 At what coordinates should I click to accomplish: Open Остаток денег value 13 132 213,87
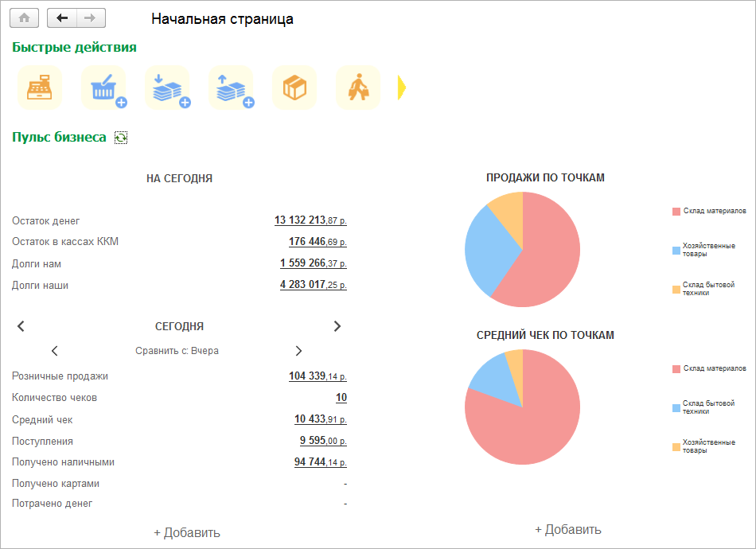click(310, 220)
